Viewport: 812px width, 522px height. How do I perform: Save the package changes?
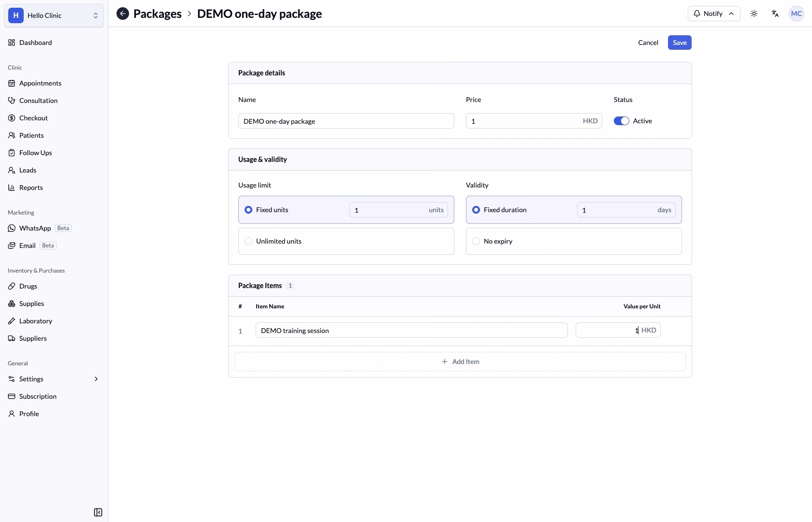680,43
